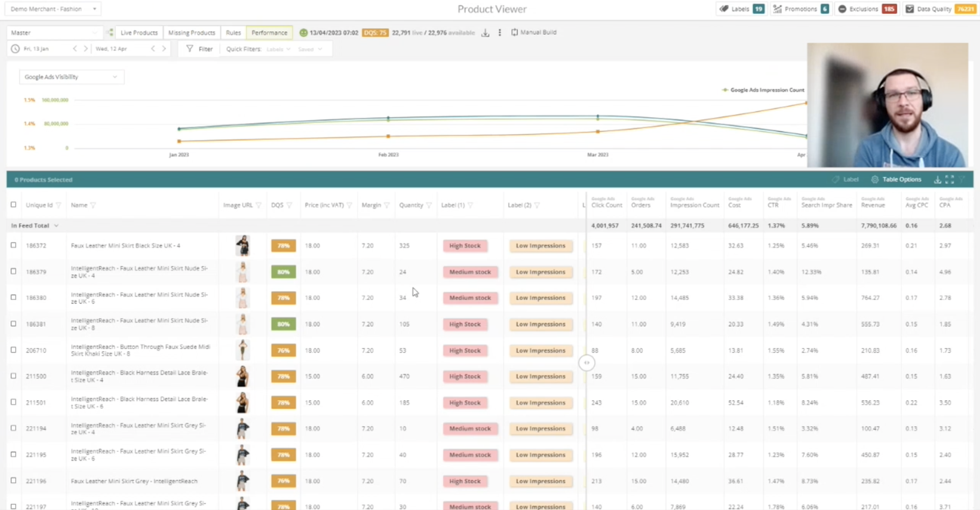
Task: Switch to the Missing Products tab
Action: (x=191, y=33)
